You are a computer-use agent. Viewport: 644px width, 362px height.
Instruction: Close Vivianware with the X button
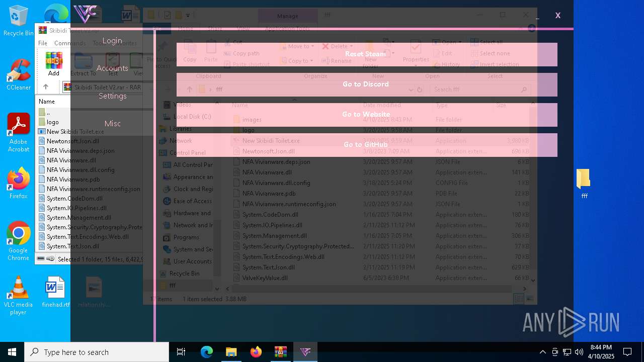pyautogui.click(x=557, y=15)
